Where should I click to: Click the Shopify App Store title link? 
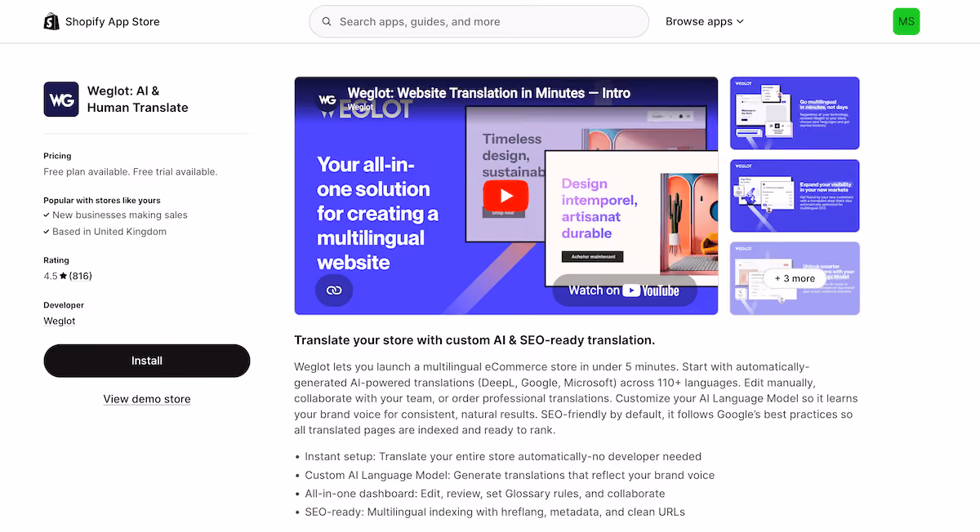(x=113, y=22)
